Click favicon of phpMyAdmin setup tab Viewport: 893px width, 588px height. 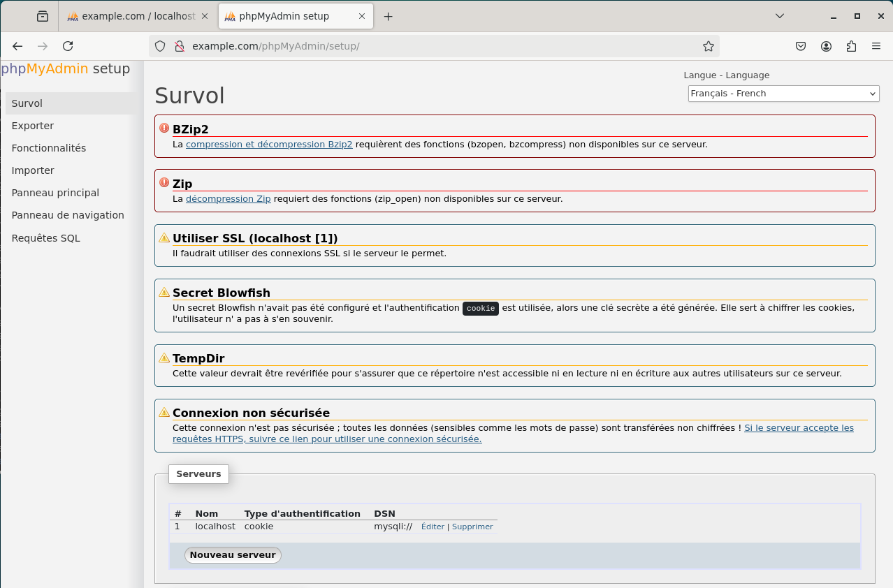230,16
